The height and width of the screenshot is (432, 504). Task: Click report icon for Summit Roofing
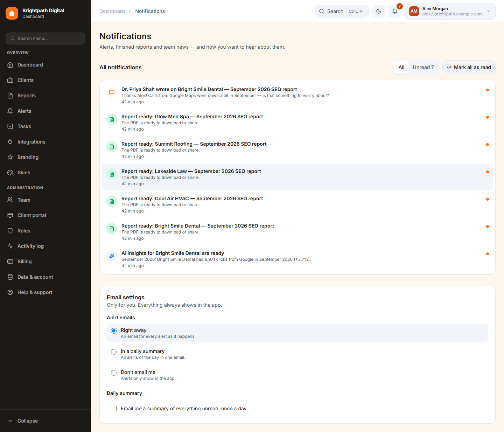(112, 147)
